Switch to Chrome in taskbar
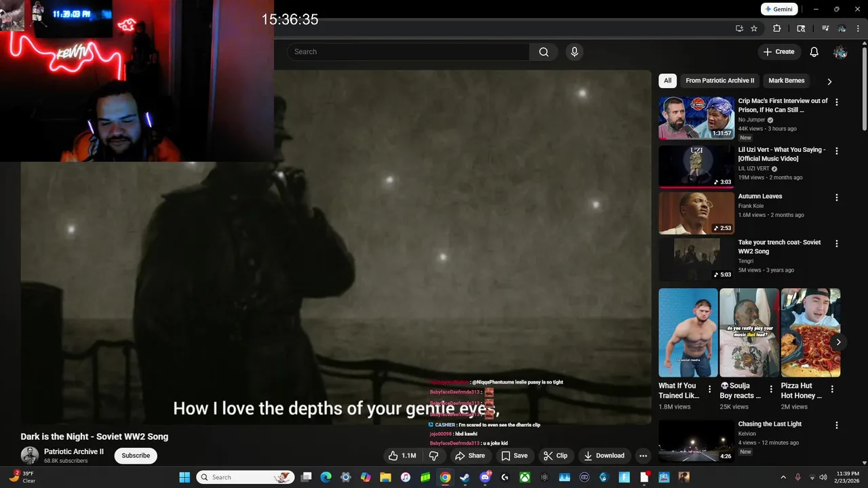The width and height of the screenshot is (868, 488). [445, 477]
